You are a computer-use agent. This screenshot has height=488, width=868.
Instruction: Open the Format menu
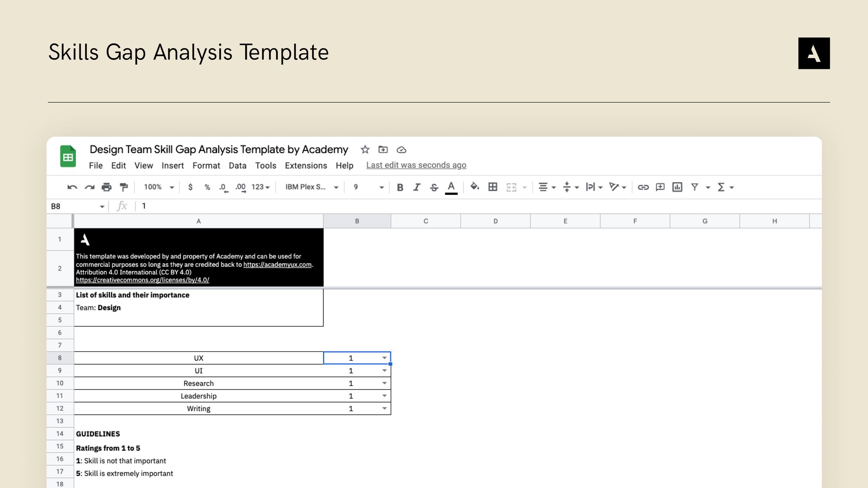click(206, 166)
